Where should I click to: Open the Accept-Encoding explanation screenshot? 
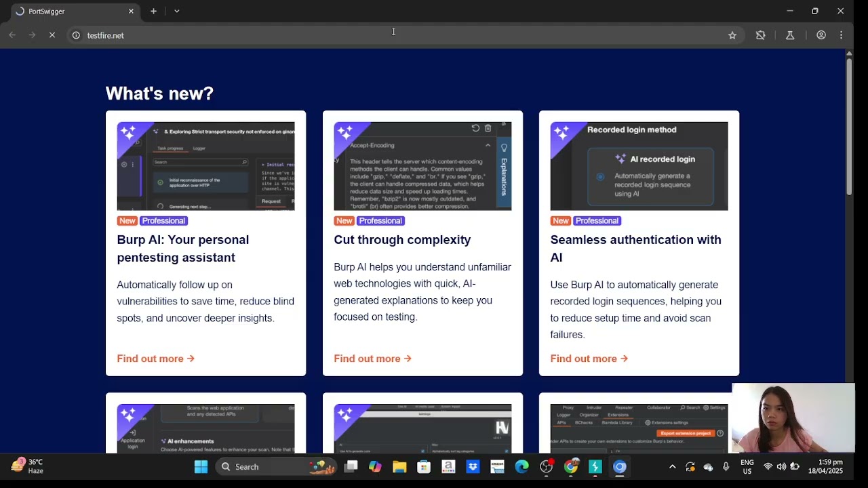(422, 166)
